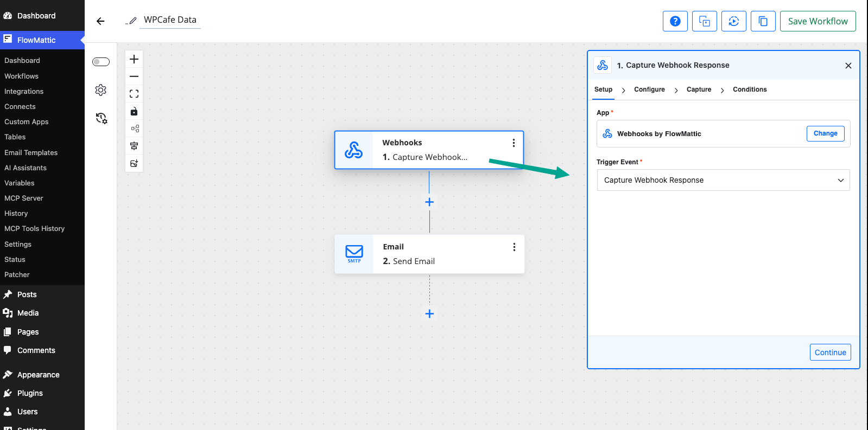Image resolution: width=868 pixels, height=430 pixels.
Task: Switch to the Configure tab
Action: pos(649,89)
